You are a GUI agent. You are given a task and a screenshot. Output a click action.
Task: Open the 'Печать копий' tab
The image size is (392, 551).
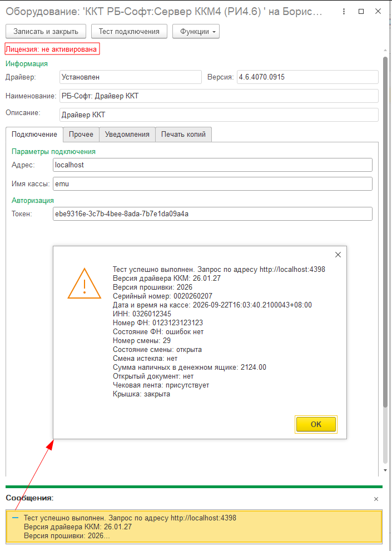tap(183, 134)
